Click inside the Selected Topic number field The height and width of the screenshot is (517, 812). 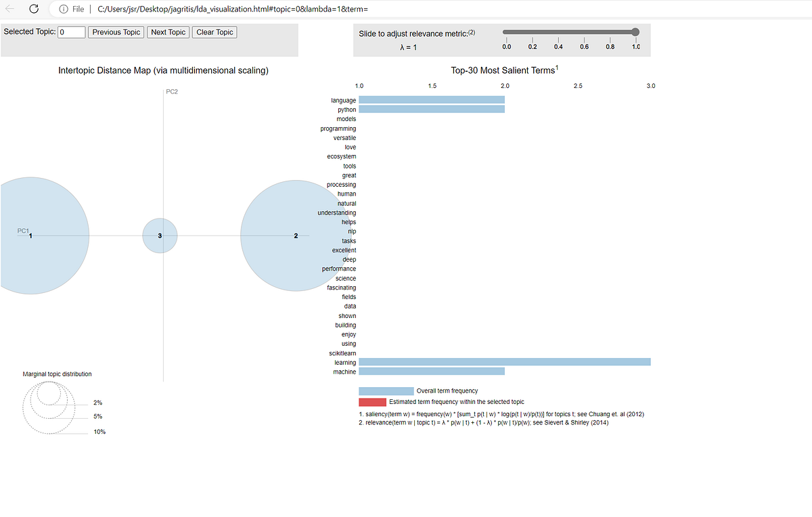coord(71,32)
